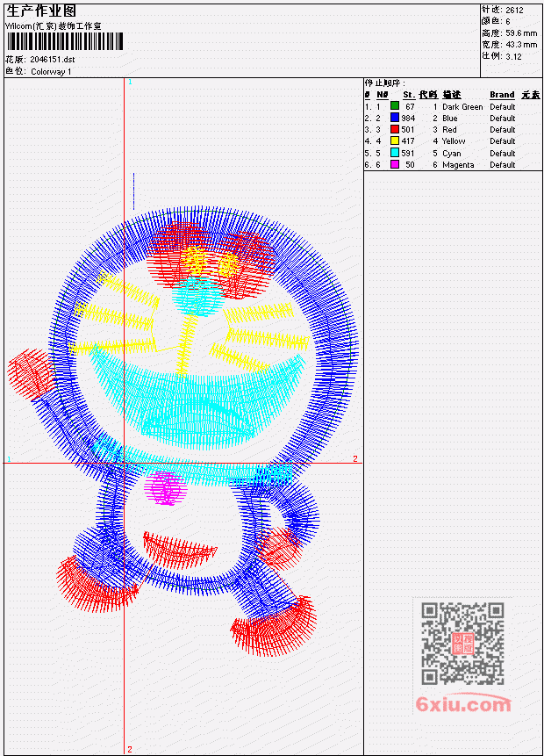Select the "Blue" description in stop 2
The height and width of the screenshot is (756, 544).
450,119
